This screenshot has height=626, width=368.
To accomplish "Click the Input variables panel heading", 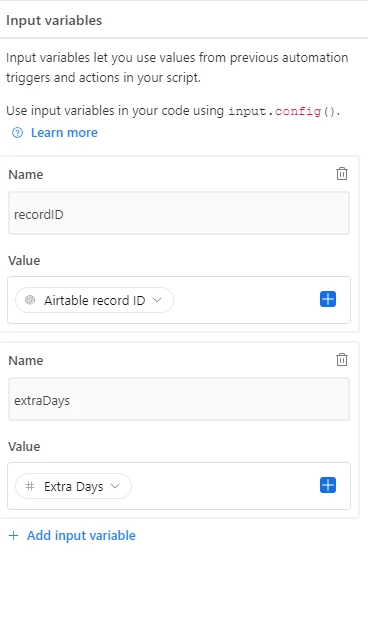I will (x=54, y=20).
